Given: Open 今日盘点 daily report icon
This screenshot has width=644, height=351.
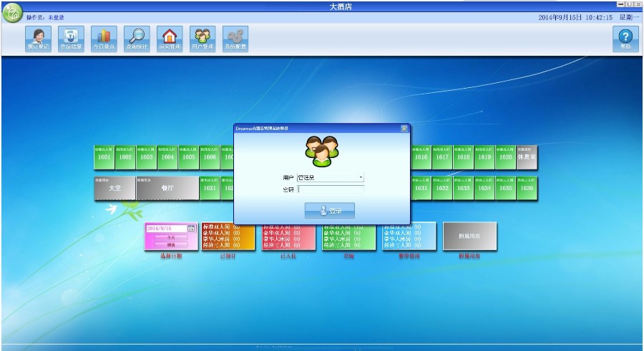Looking at the screenshot, I should [x=104, y=39].
